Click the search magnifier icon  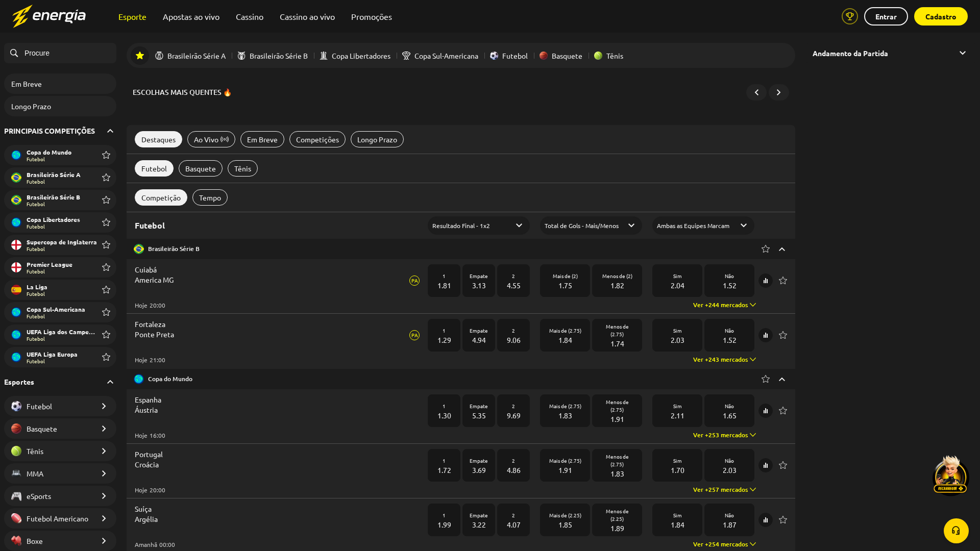[14, 53]
